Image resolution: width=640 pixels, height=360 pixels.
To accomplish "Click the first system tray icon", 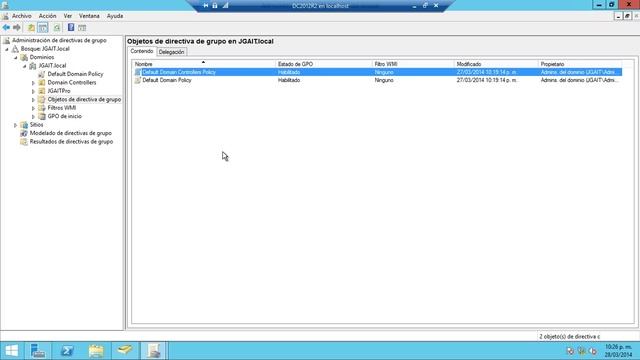I will [x=571, y=351].
